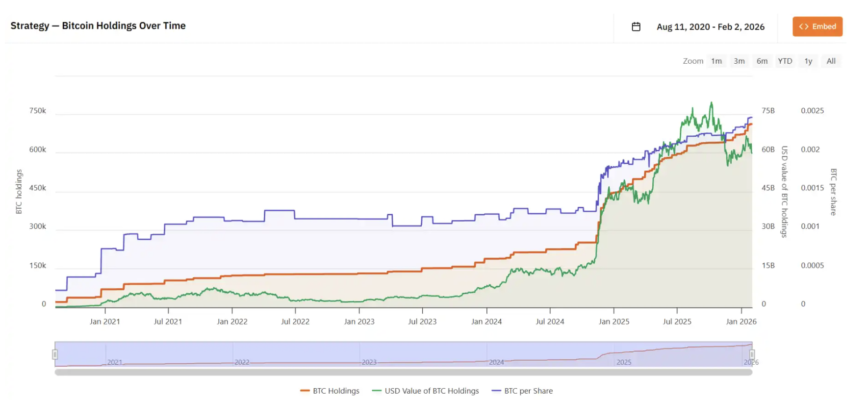Click the left navigator range handle
The height and width of the screenshot is (400, 868).
(55, 354)
